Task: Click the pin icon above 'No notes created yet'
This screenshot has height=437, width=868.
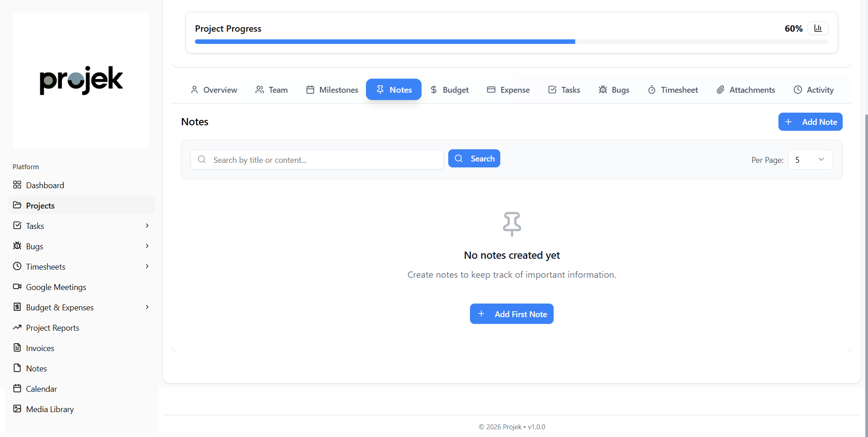Action: pos(512,224)
